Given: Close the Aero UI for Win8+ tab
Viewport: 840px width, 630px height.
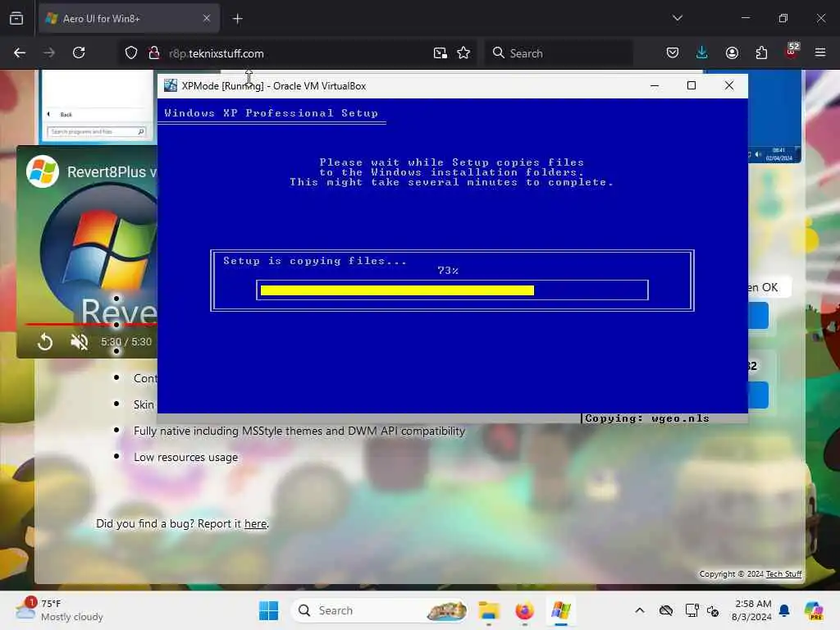Looking at the screenshot, I should [207, 18].
